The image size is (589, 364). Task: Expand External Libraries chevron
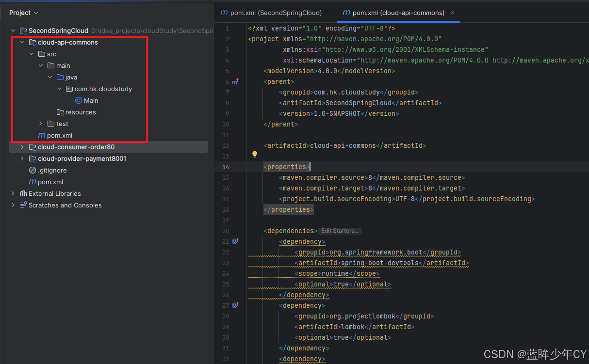[13, 193]
